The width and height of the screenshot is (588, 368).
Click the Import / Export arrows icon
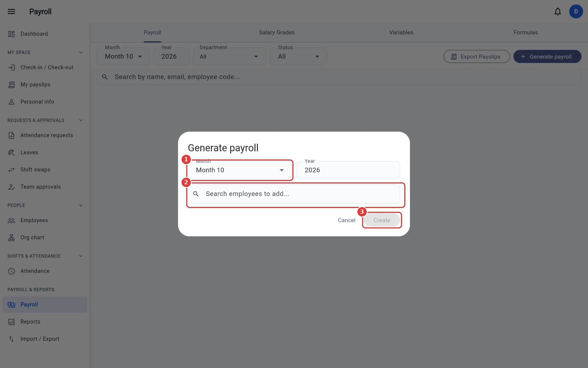pos(11,339)
